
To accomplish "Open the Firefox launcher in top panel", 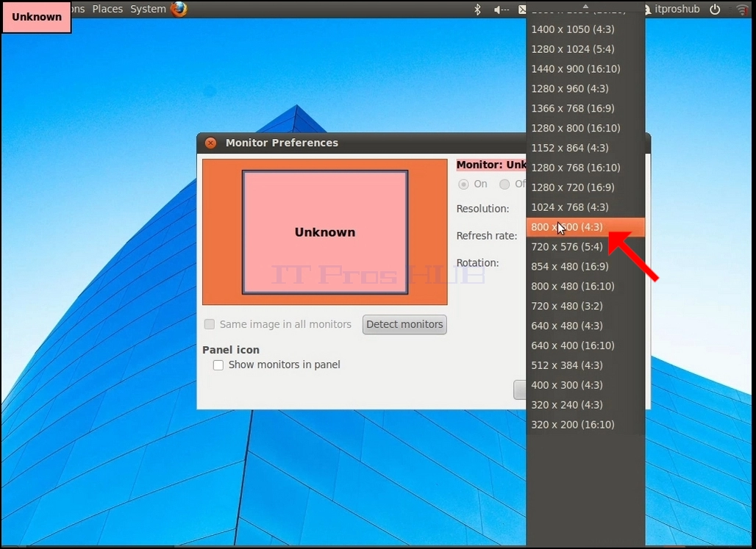I will pos(179,9).
